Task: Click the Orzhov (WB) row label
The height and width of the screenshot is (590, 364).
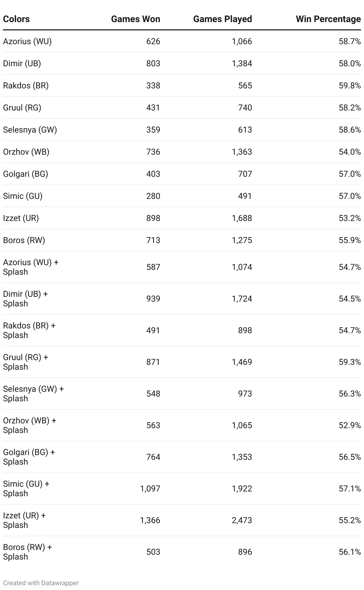Action: (x=26, y=152)
